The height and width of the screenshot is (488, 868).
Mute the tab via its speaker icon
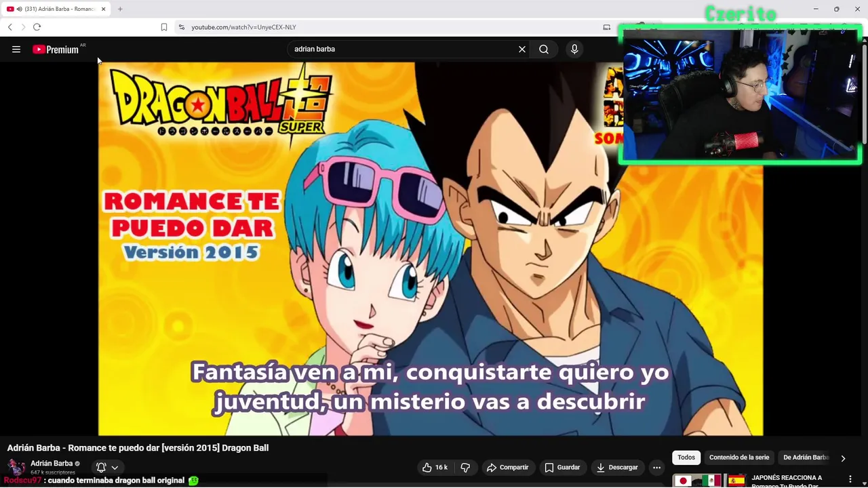[x=18, y=9]
